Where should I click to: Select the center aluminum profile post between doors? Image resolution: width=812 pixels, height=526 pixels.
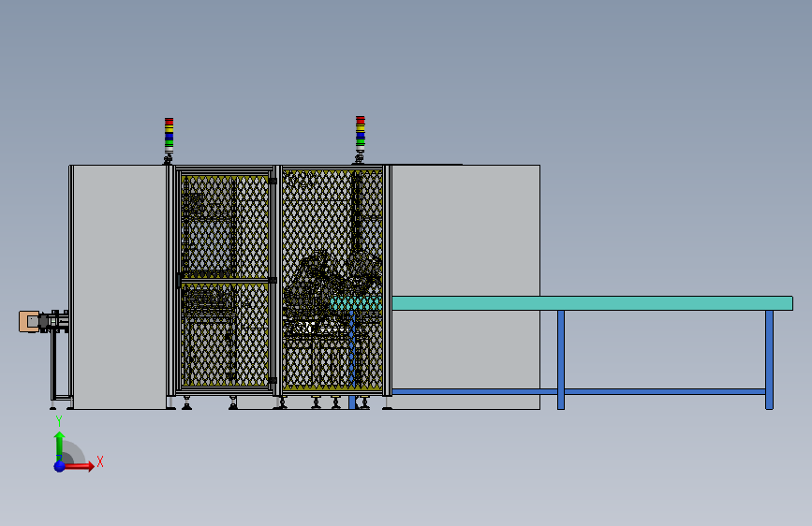pyautogui.click(x=277, y=281)
